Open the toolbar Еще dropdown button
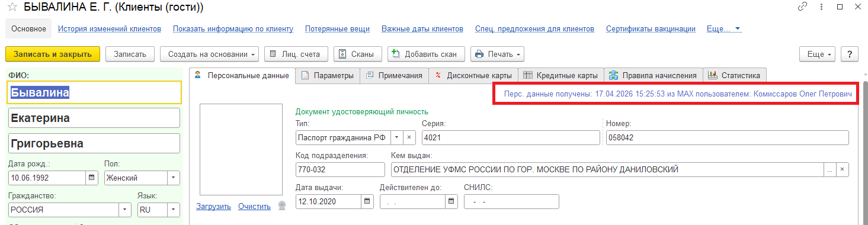This screenshot has width=868, height=225. (817, 54)
